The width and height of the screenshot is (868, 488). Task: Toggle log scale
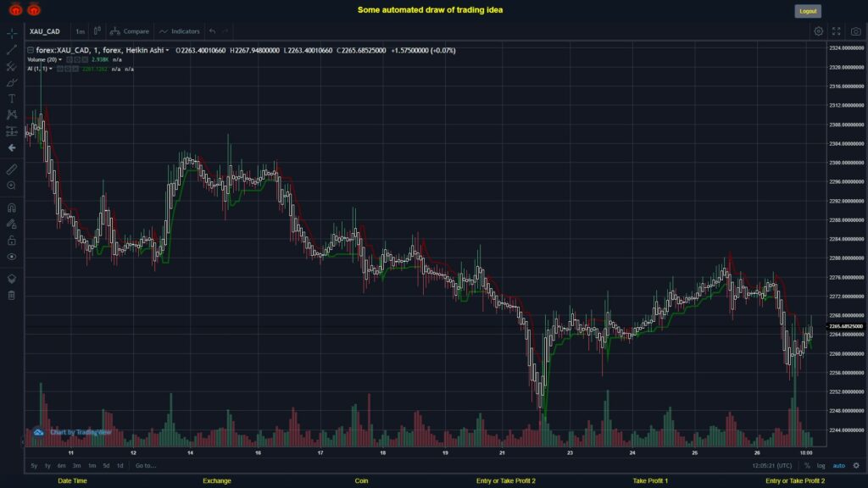(x=821, y=466)
